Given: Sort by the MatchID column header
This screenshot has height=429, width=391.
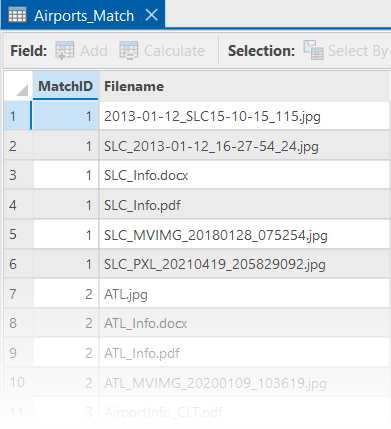Looking at the screenshot, I should 65,86.
